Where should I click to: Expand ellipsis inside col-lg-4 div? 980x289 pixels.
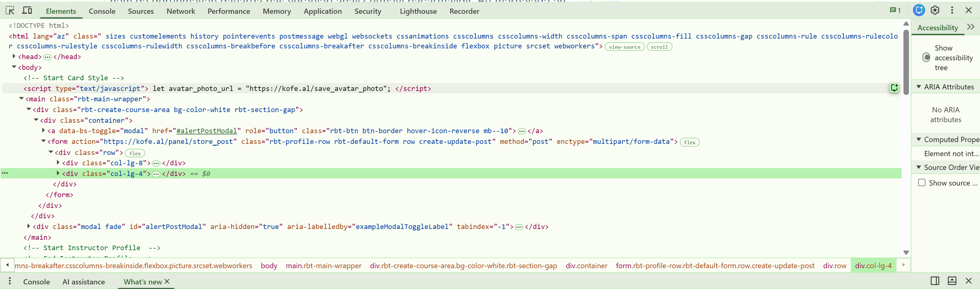click(x=156, y=174)
